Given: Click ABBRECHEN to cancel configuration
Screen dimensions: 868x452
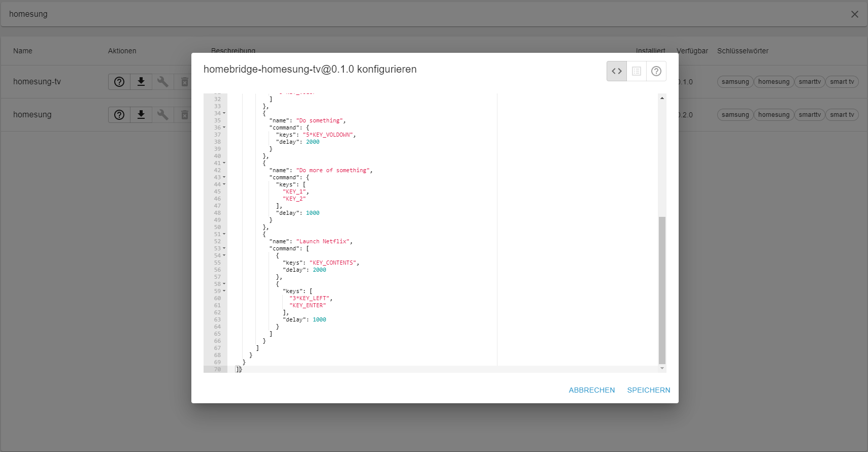Looking at the screenshot, I should (x=592, y=390).
